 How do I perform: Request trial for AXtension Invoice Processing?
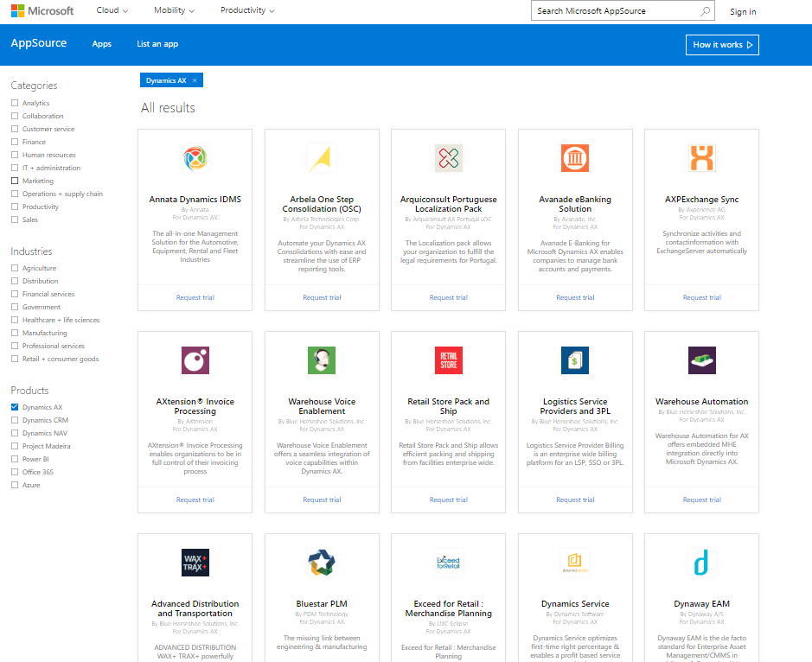[x=195, y=500]
